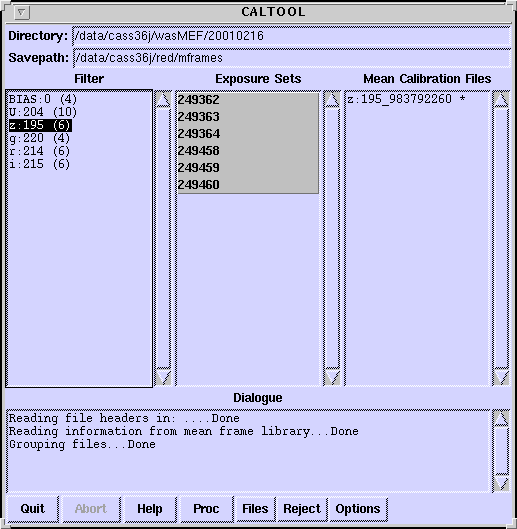The height and width of the screenshot is (529, 517).
Task: Click the Mean Calibration Files scroll-down arrow
Action: (x=501, y=378)
